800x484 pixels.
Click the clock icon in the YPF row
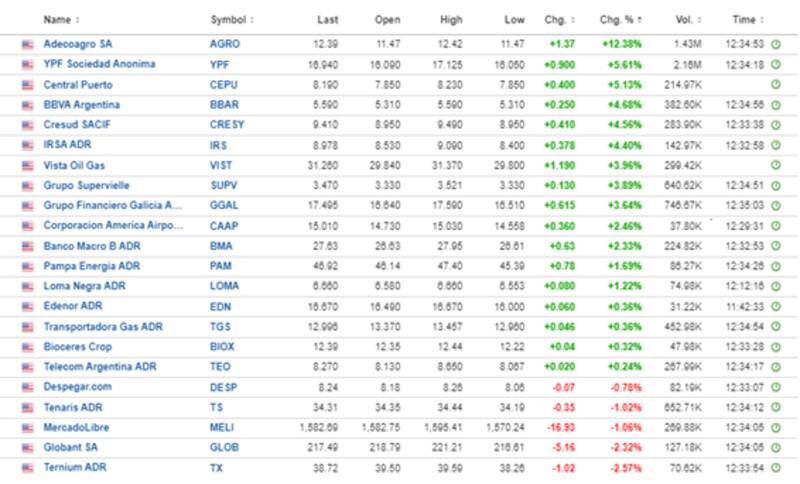pyautogui.click(x=775, y=64)
